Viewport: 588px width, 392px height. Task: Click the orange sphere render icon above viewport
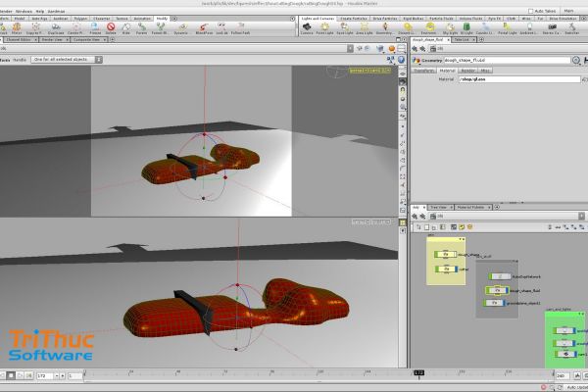click(391, 49)
